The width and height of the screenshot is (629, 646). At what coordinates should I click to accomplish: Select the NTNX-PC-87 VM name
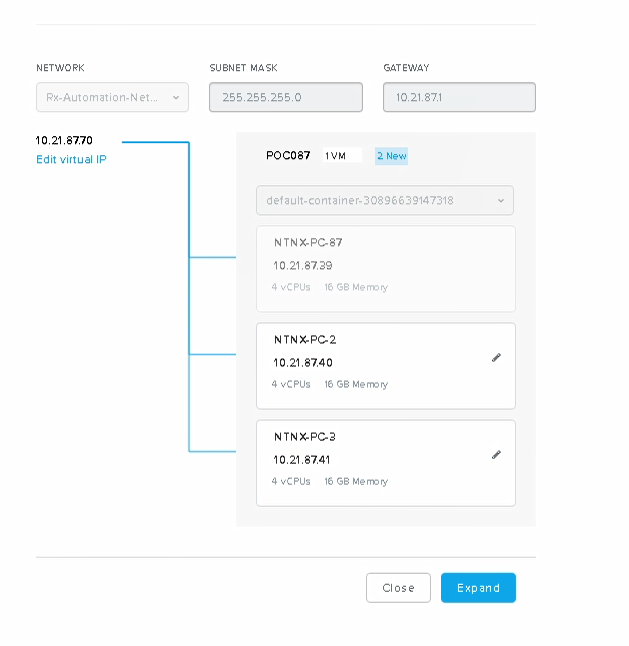[x=308, y=242]
